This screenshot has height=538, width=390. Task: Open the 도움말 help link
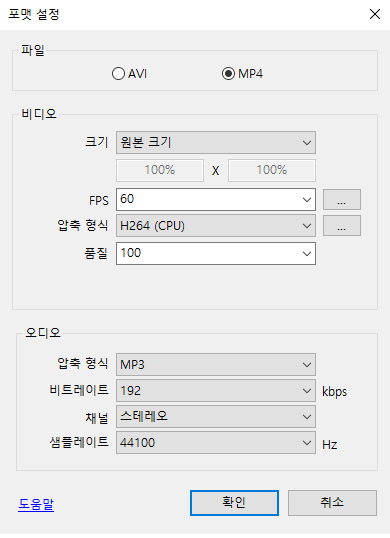click(36, 504)
